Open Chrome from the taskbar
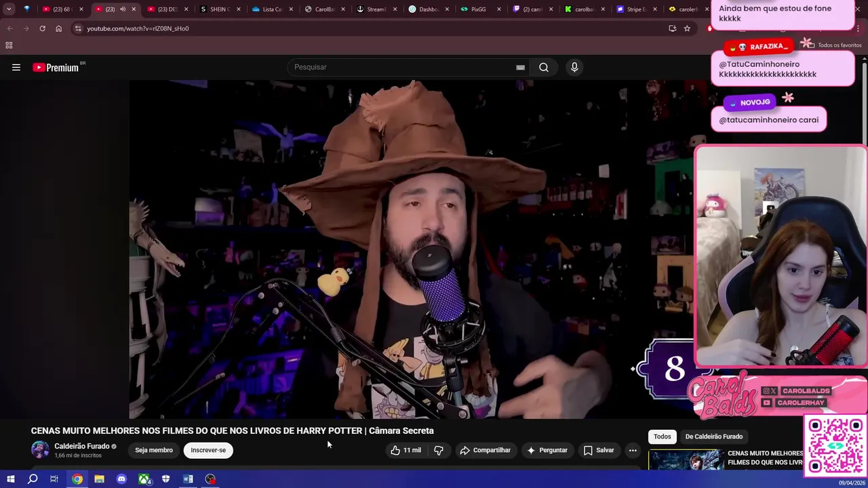 click(x=77, y=479)
